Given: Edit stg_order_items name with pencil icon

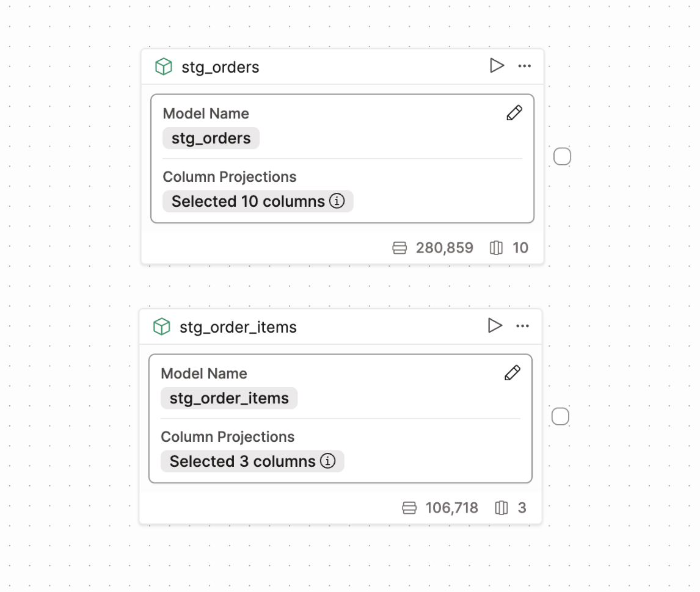Looking at the screenshot, I should pos(512,373).
